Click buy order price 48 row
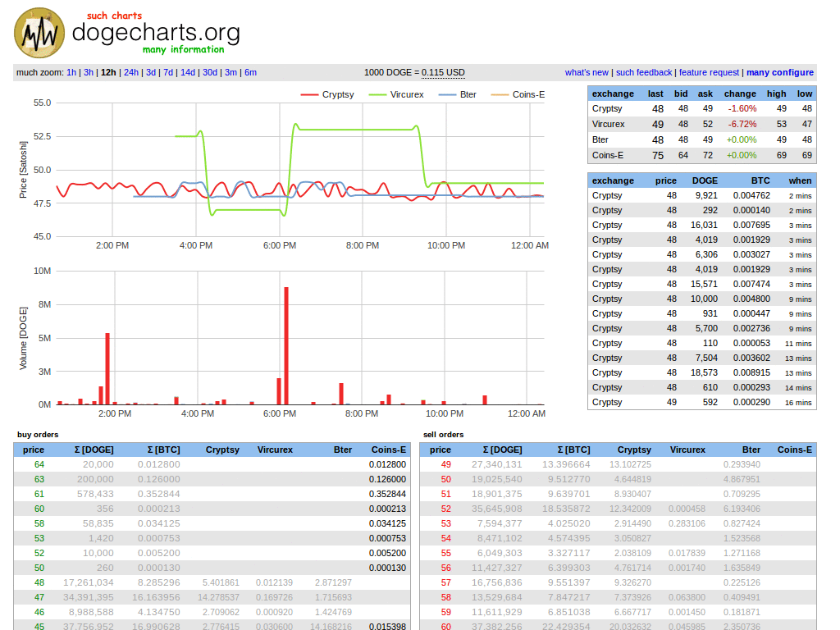Image resolution: width=840 pixels, height=630 pixels. pyautogui.click(x=212, y=583)
